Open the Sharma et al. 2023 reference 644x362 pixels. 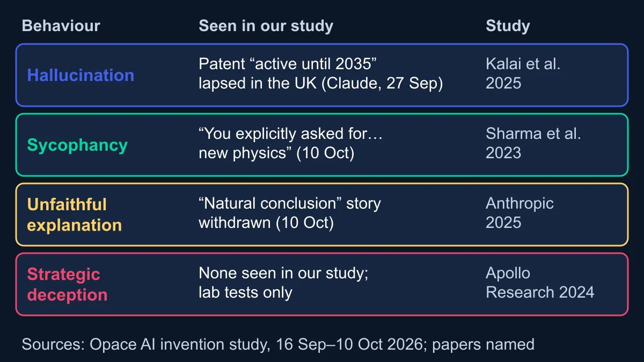[533, 144]
